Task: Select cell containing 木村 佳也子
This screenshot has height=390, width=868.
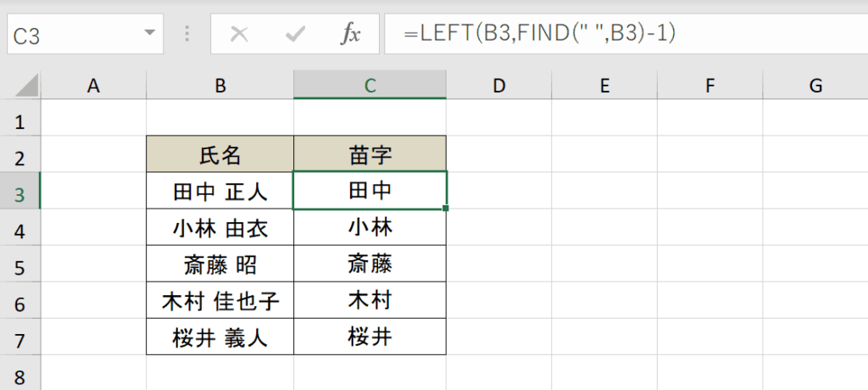Action: pyautogui.click(x=220, y=300)
